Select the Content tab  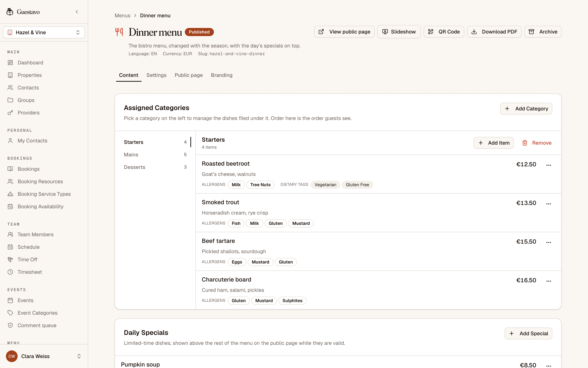coord(129,75)
